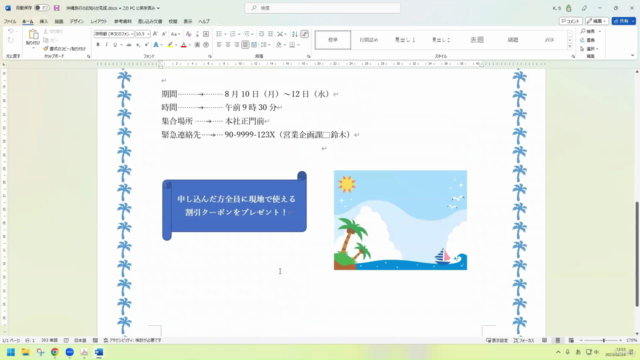Switch to the Help tab

pos(204,21)
